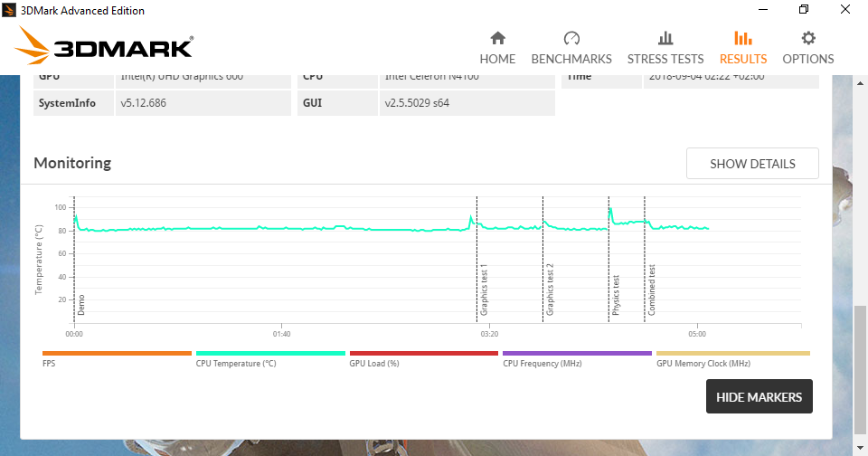Image resolution: width=868 pixels, height=456 pixels.
Task: Click the 01:40 time axis label
Action: pos(282,334)
